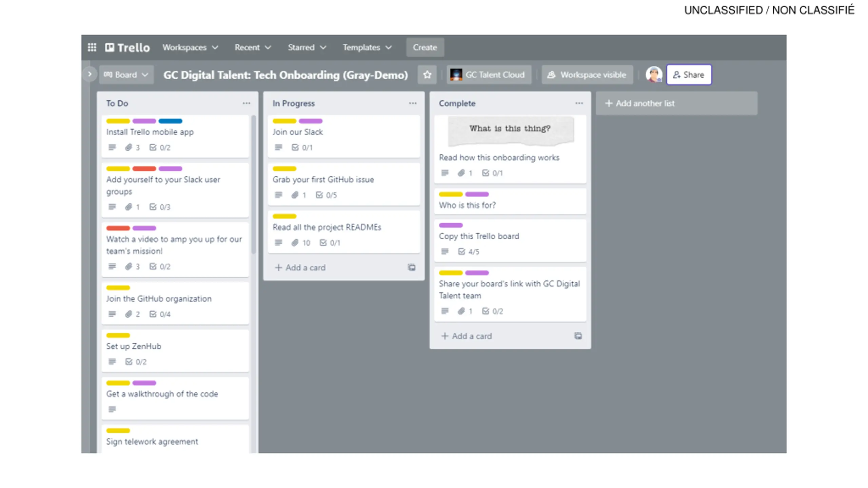Open the To Do list actions menu

[246, 103]
